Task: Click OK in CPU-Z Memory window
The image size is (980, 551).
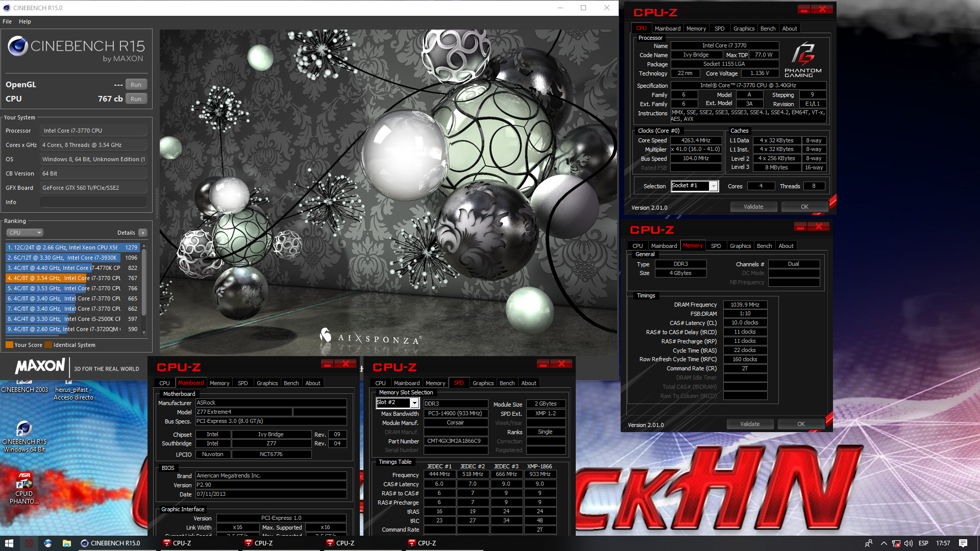Action: tap(801, 424)
